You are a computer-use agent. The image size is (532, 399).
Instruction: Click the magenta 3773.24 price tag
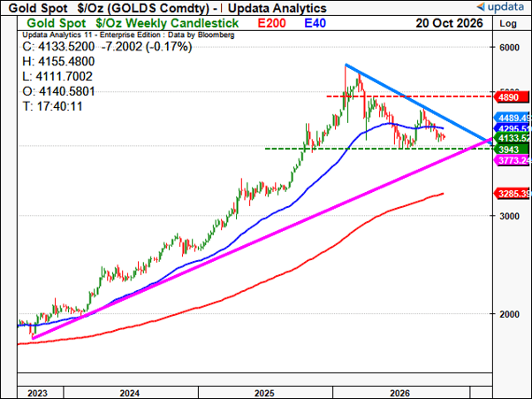[x=512, y=160]
